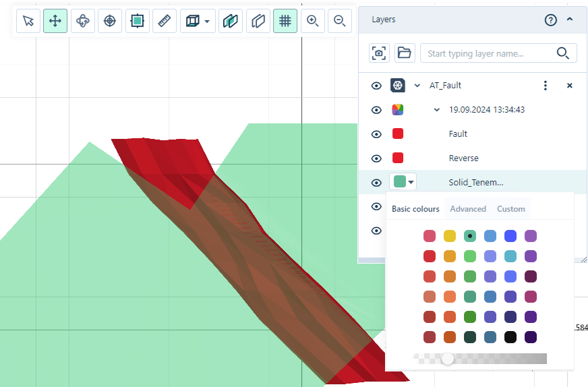Toggle the grid display button

tap(285, 21)
